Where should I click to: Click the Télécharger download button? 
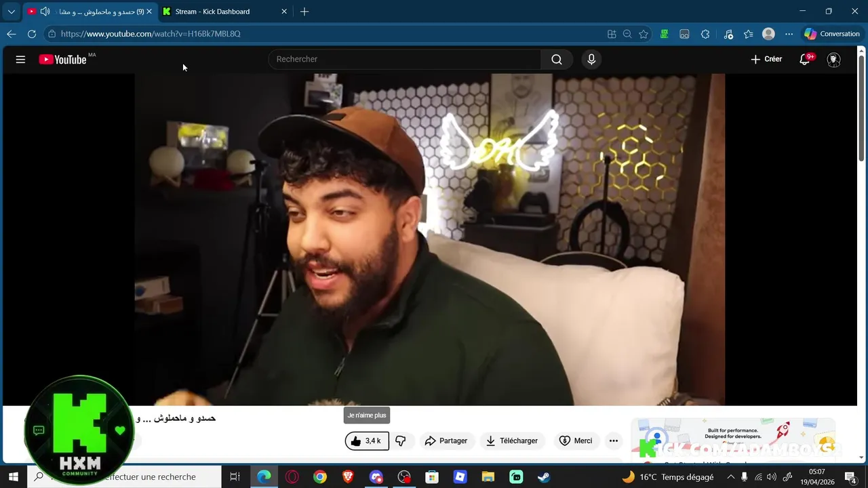coord(512,441)
